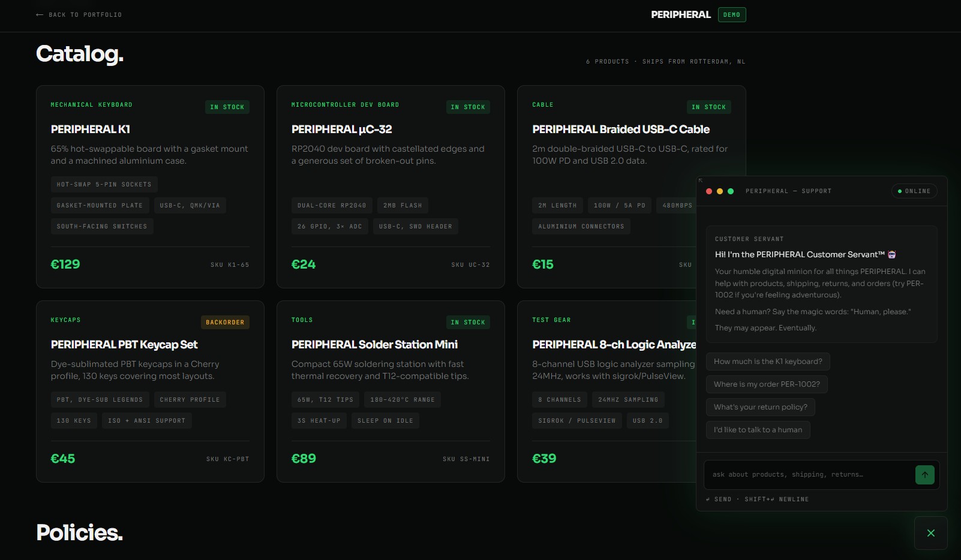The image size is (961, 560).
Task: Click the 'SIGROK / PULSEVIEW' tag
Action: 576,421
